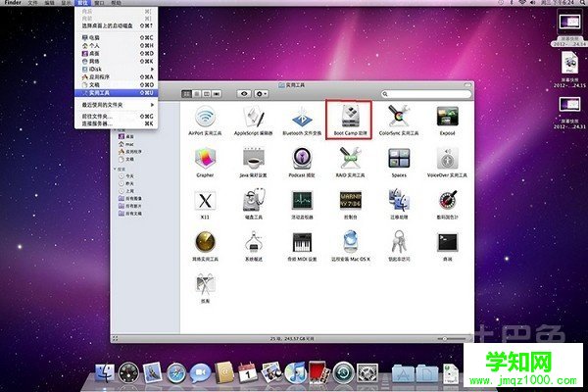Switch Finder window to Cover Flow view
Screen dimensions: 588x392
(x=217, y=94)
